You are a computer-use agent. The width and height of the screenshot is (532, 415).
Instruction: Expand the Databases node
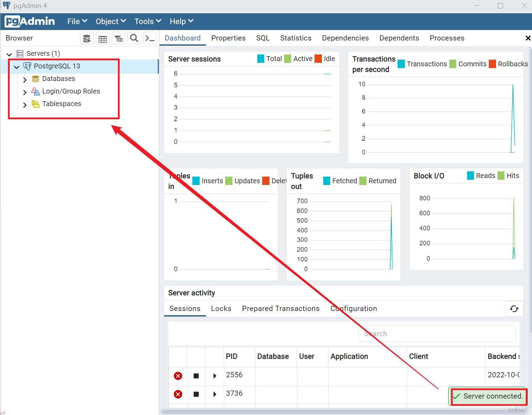click(x=25, y=80)
